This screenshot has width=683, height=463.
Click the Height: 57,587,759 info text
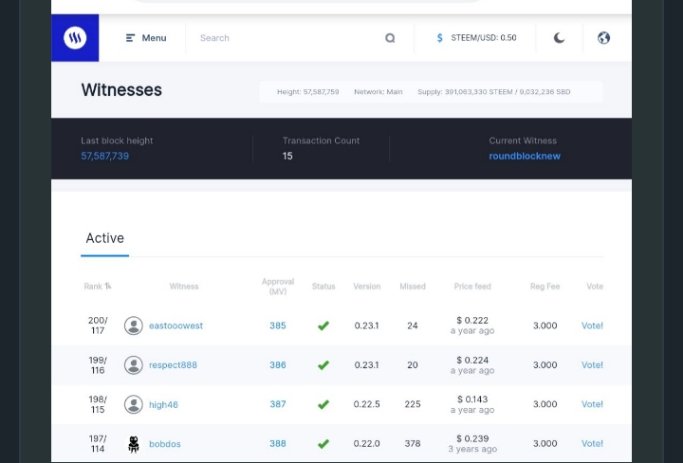coord(308,92)
